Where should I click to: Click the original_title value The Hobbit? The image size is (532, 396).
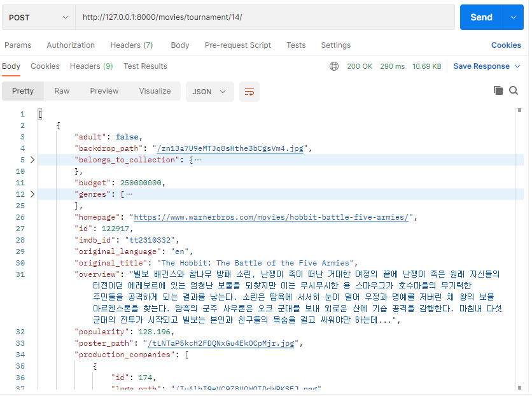(x=255, y=263)
